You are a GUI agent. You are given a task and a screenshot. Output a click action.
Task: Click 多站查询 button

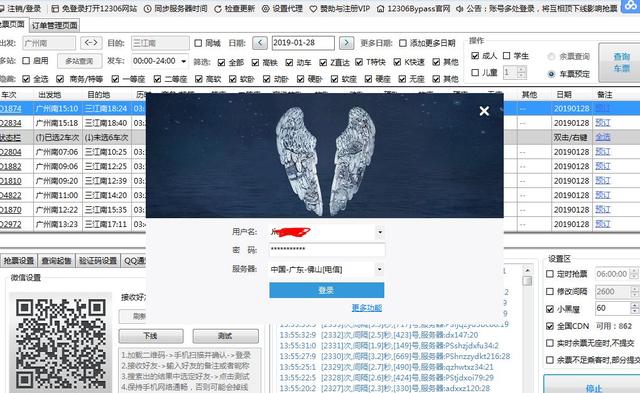coord(79,61)
